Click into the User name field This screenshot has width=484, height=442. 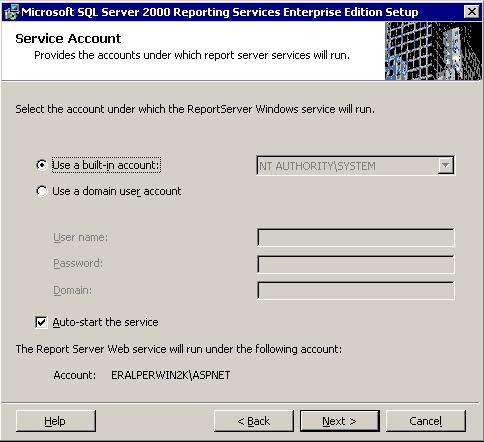356,238
